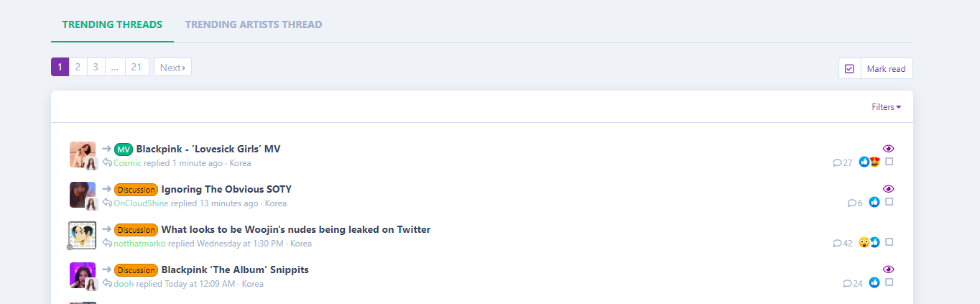
Task: Click the avatar thumbnail of Woojin thread poster
Action: tap(82, 235)
